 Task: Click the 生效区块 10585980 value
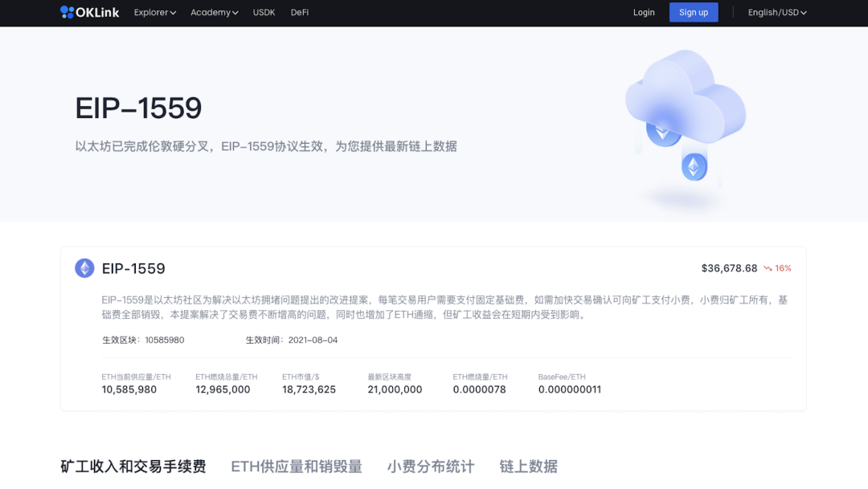point(165,340)
